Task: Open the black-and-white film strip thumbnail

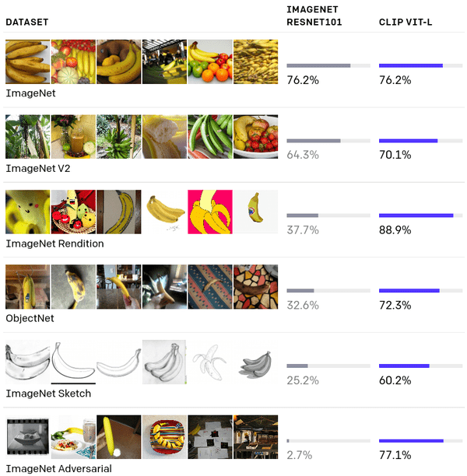Action: point(27,436)
